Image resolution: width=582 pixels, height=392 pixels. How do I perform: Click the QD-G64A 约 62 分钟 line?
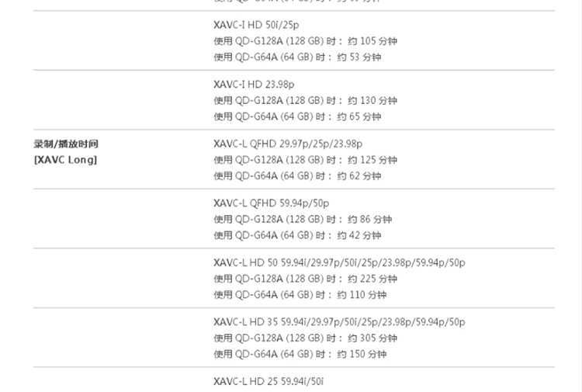[x=297, y=176]
